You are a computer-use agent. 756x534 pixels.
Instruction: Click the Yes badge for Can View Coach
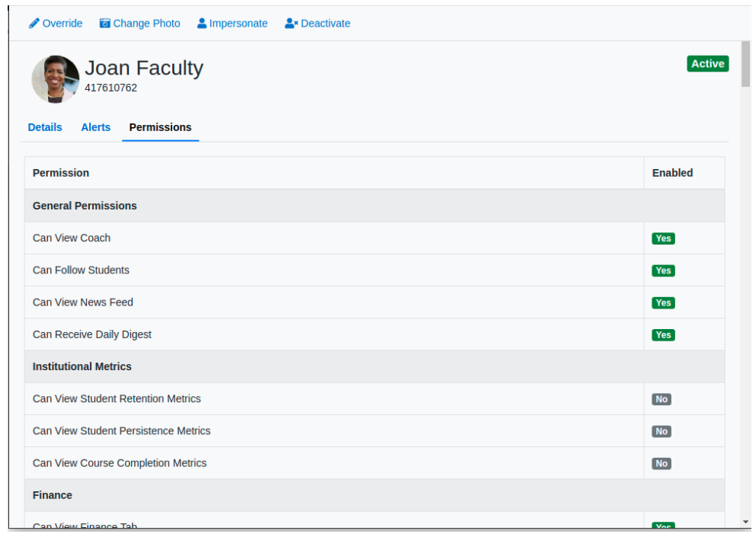pos(663,238)
